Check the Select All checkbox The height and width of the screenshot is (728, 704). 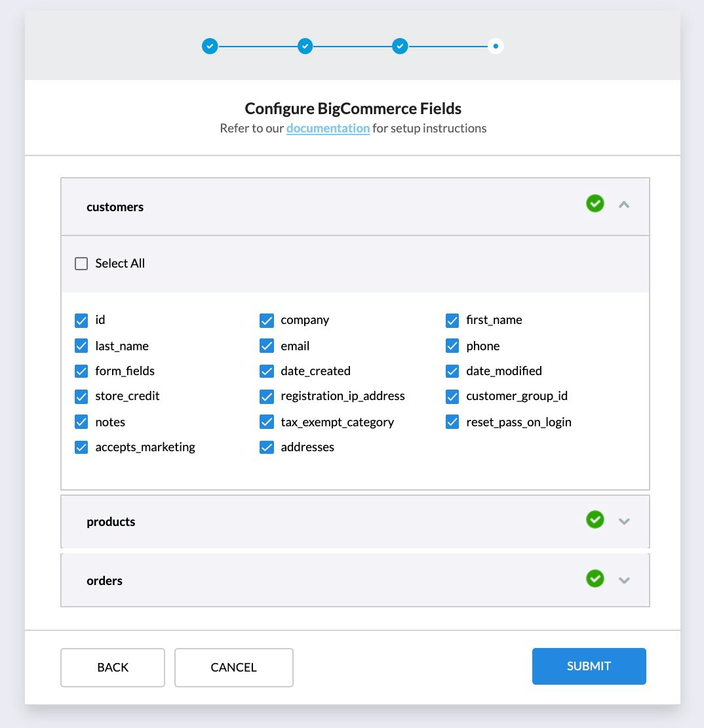81,264
